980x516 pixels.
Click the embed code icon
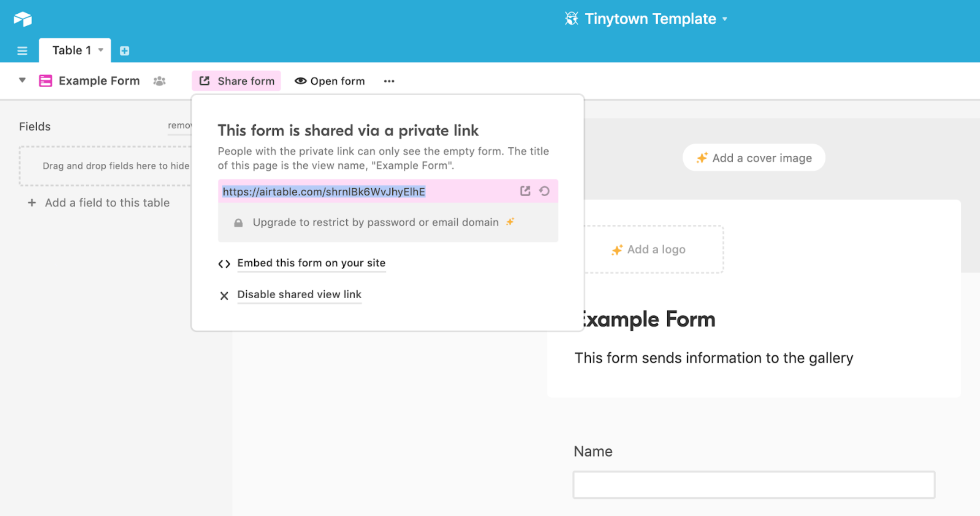pos(224,263)
